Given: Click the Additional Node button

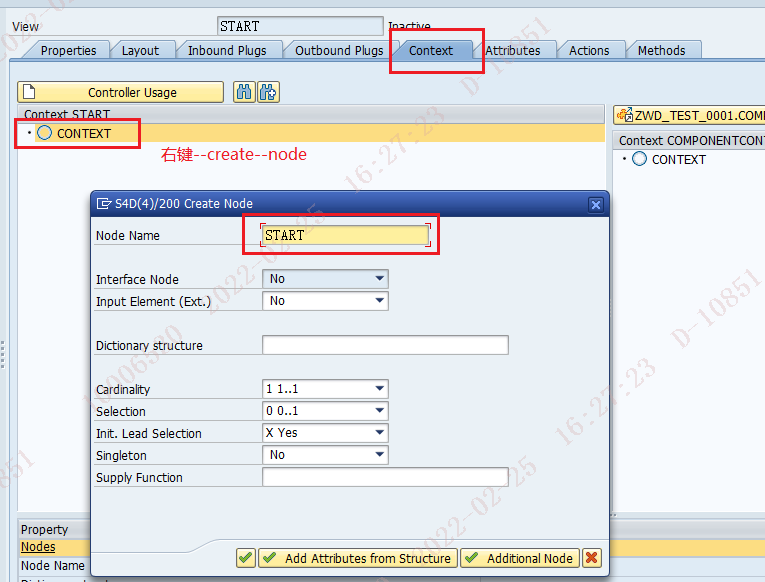Looking at the screenshot, I should coord(520,558).
